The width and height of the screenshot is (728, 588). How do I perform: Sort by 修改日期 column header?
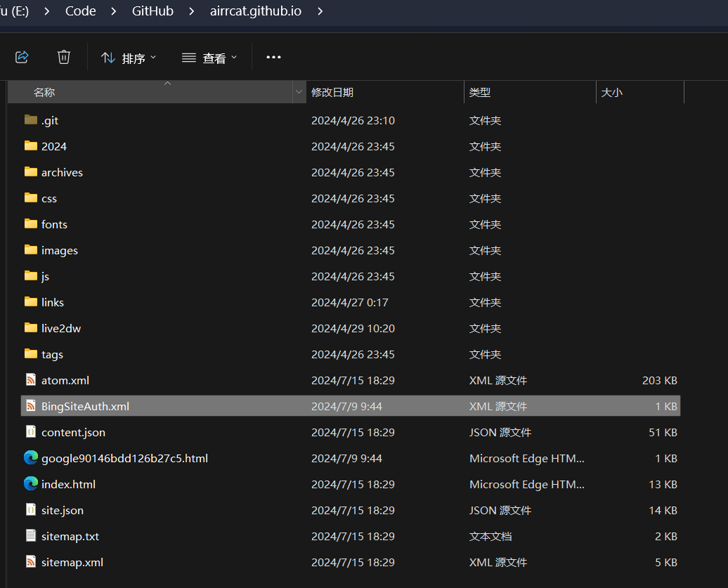(x=332, y=92)
